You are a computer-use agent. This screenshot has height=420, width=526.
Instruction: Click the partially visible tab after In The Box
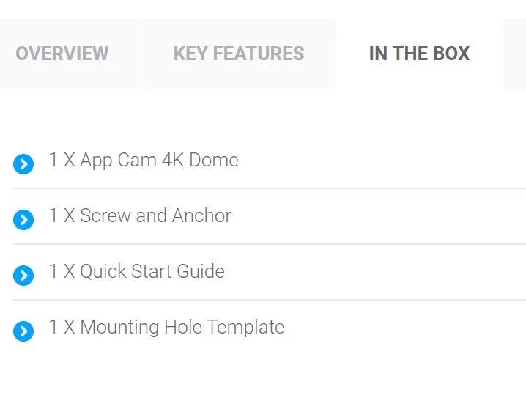tap(515, 54)
